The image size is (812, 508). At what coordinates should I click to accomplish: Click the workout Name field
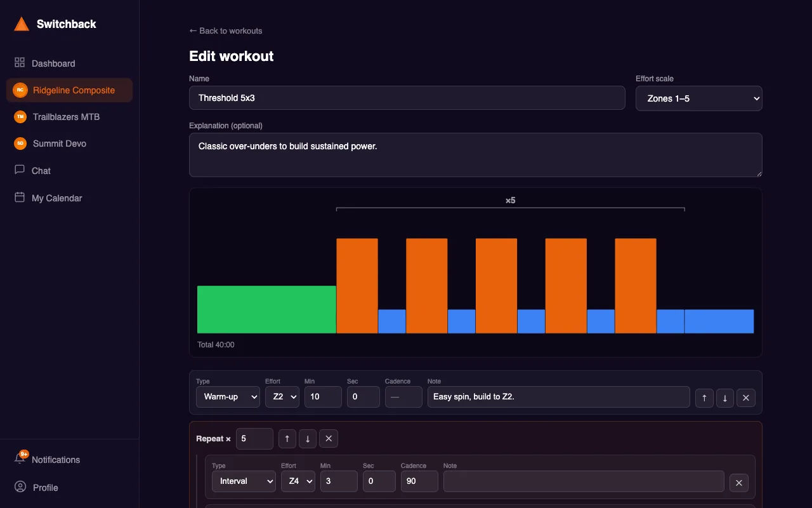pos(407,98)
